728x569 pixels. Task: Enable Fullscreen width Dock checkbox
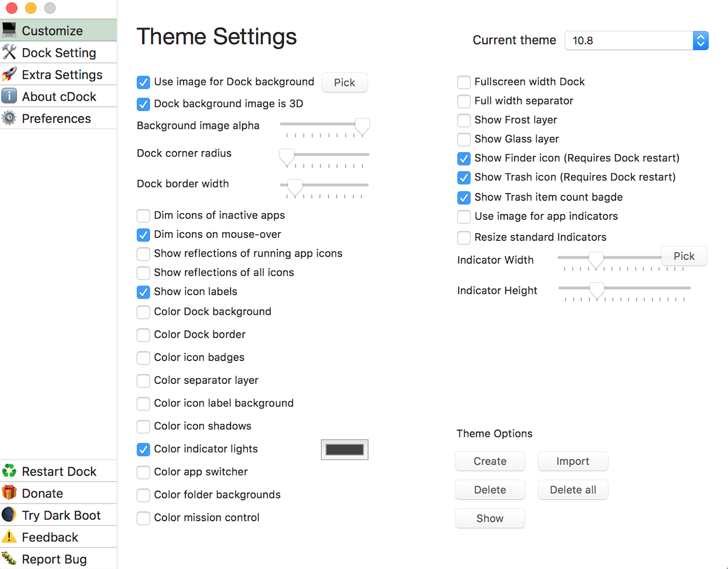click(x=464, y=82)
